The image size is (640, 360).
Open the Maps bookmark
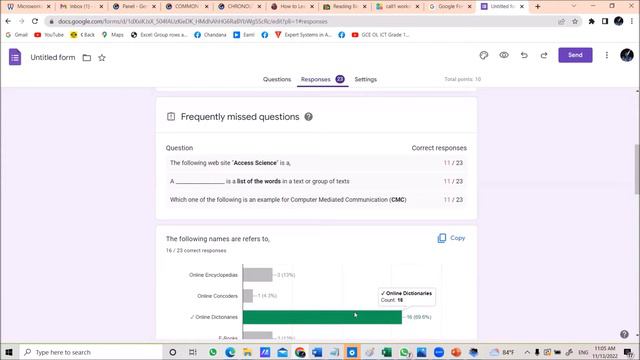pos(113,35)
